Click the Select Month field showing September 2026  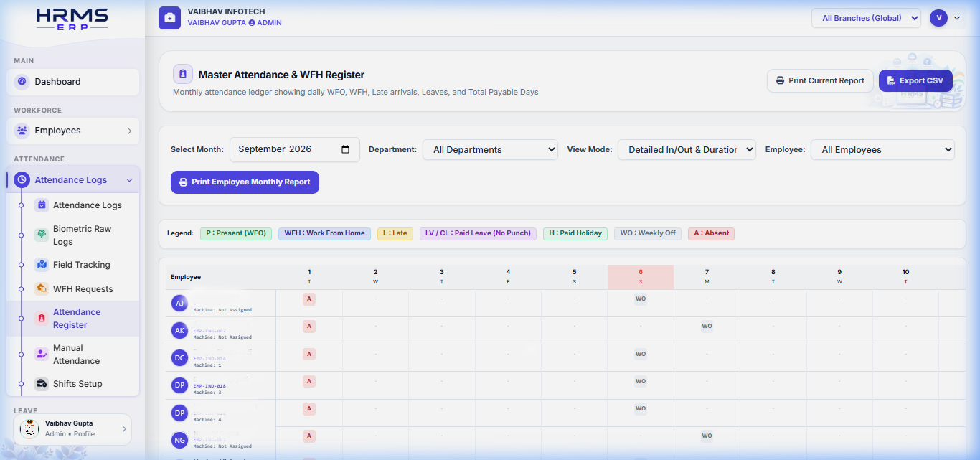coord(295,149)
